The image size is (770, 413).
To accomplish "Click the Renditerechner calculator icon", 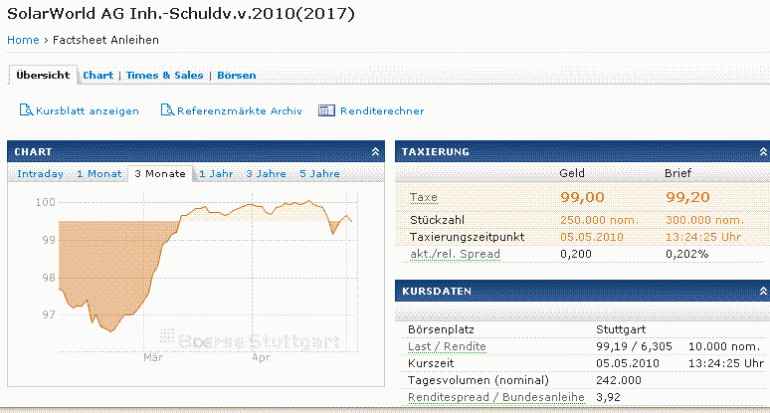I will [327, 110].
